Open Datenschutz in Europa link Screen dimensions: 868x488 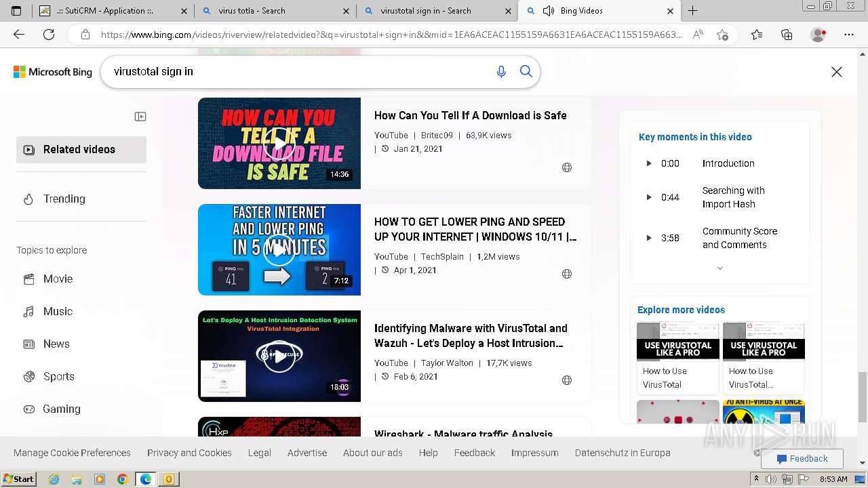click(x=623, y=453)
